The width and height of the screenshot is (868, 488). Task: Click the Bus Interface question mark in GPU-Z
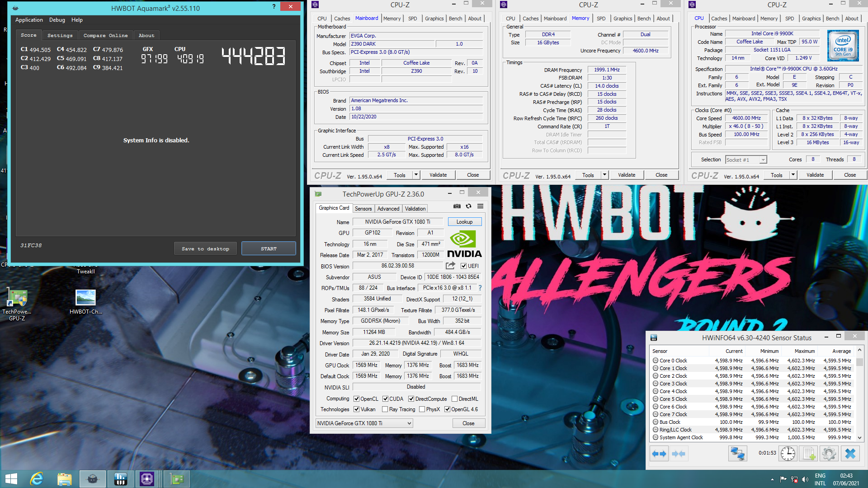coord(480,288)
